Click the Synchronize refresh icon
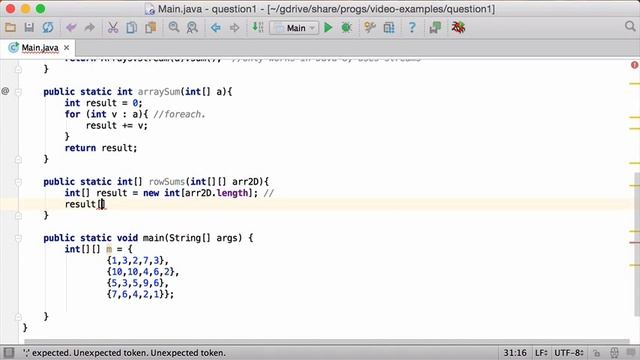Screen dimensions: 640x360 pos(48,28)
